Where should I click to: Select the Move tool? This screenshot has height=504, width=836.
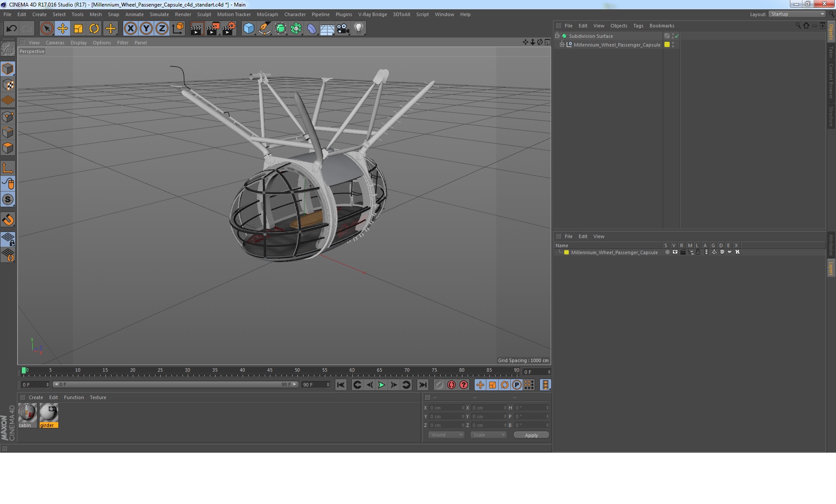click(62, 29)
